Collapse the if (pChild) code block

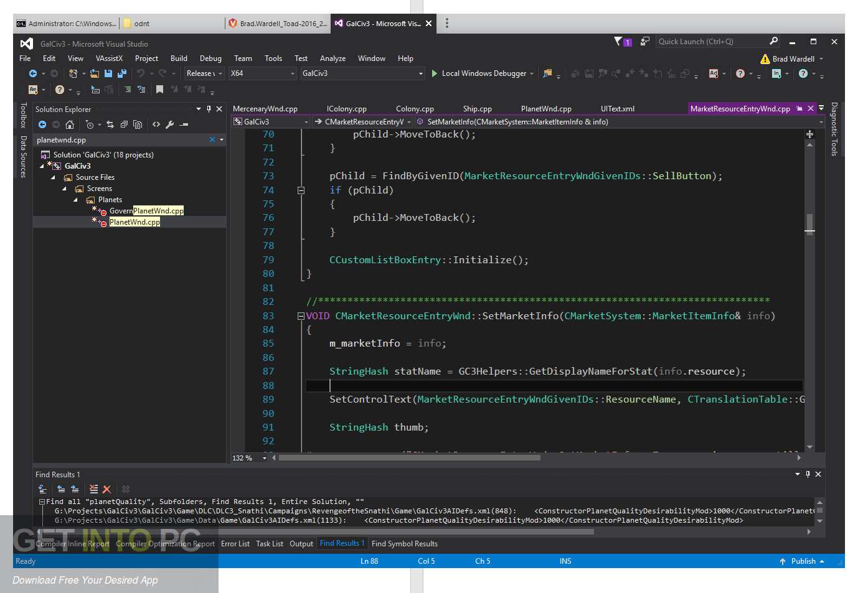[x=301, y=190]
